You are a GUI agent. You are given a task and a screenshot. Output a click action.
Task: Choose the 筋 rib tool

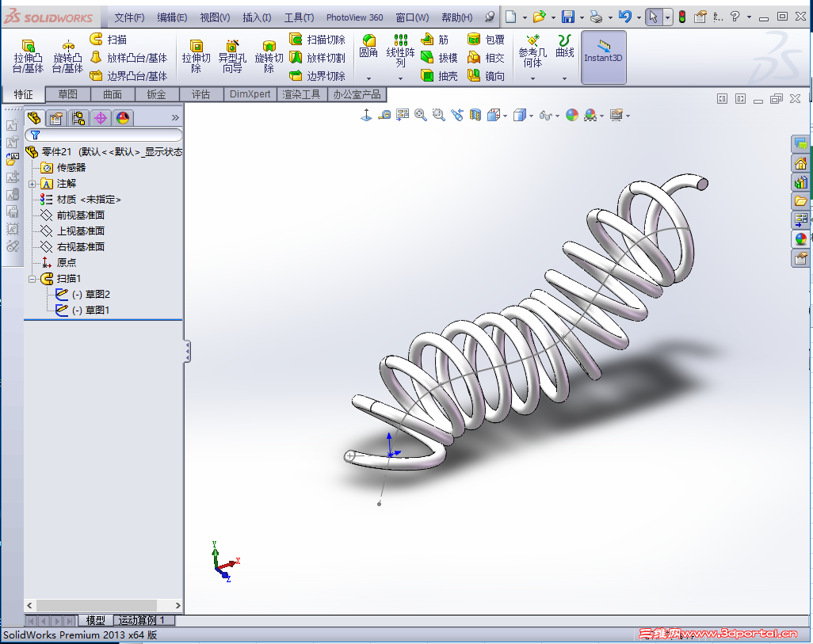[434, 40]
